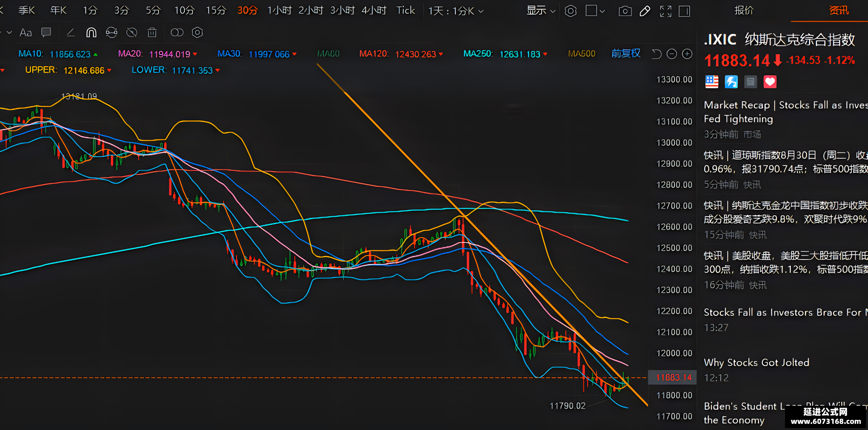
Task: Click the screenshot camera icon
Action: click(x=625, y=11)
